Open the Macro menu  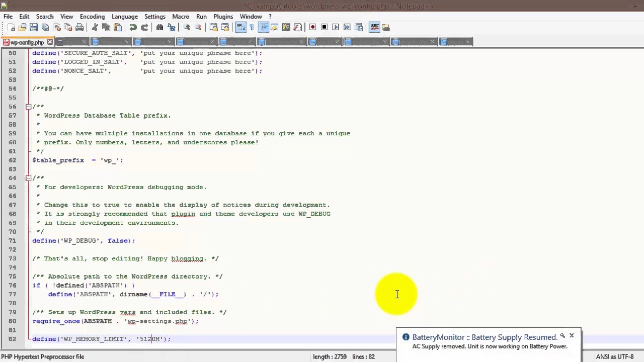[181, 17]
